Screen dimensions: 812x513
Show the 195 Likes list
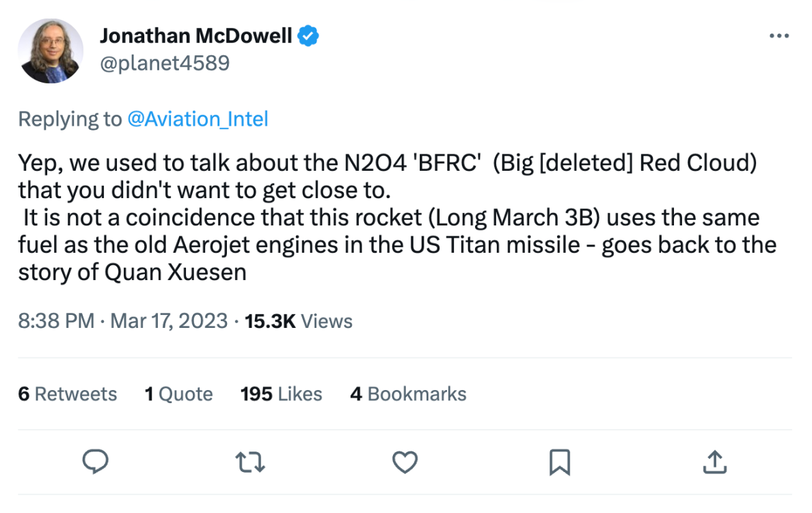pyautogui.click(x=281, y=394)
